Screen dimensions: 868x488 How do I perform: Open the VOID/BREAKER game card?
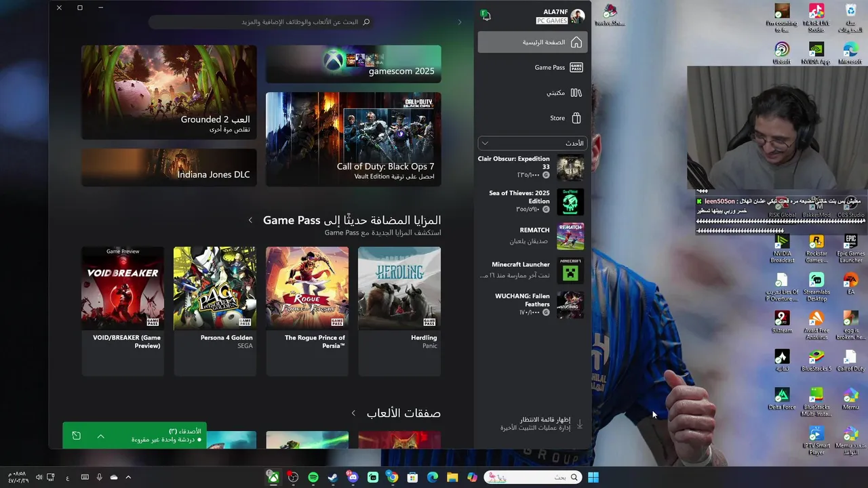[x=123, y=310]
